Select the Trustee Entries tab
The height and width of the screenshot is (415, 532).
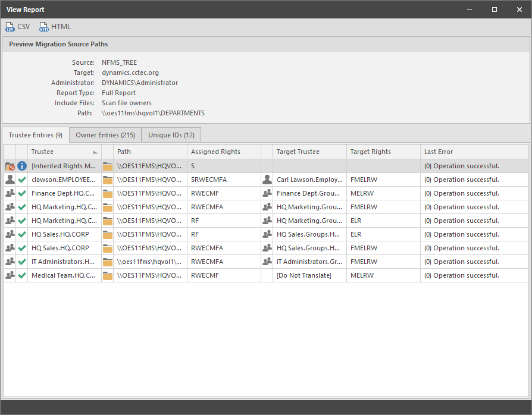click(36, 135)
